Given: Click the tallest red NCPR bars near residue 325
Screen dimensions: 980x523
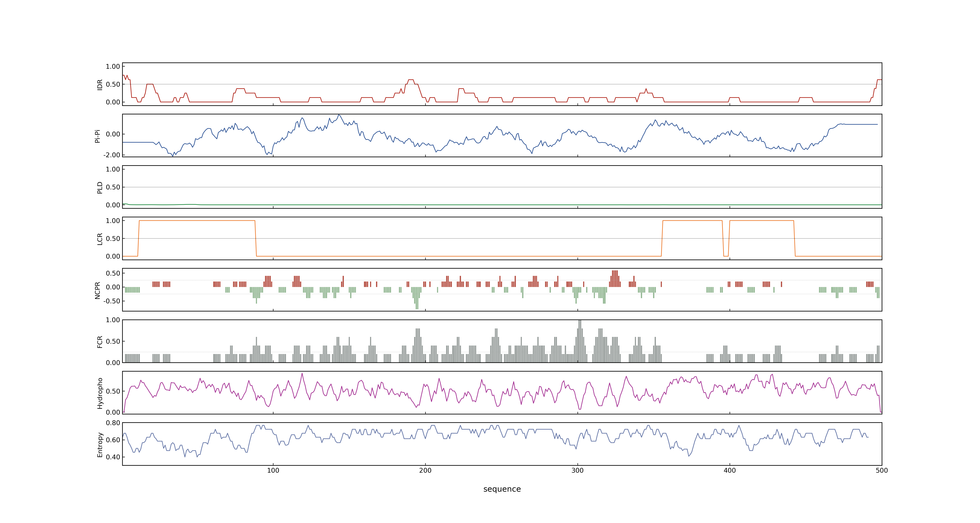Looking at the screenshot, I should (x=615, y=279).
